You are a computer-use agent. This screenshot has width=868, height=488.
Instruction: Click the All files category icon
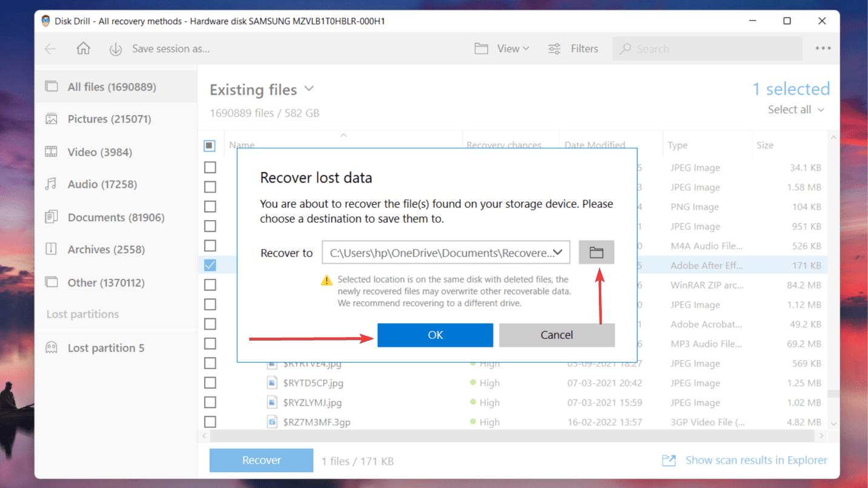coord(52,86)
